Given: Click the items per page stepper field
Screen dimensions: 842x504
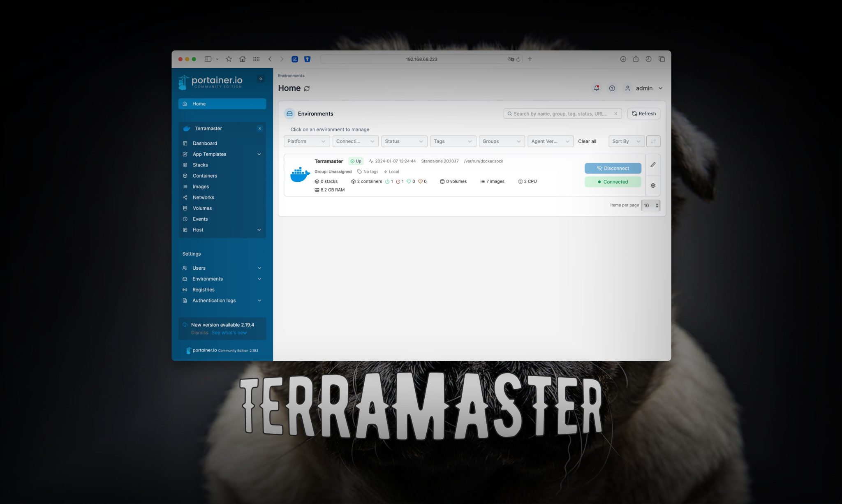Looking at the screenshot, I should (650, 205).
